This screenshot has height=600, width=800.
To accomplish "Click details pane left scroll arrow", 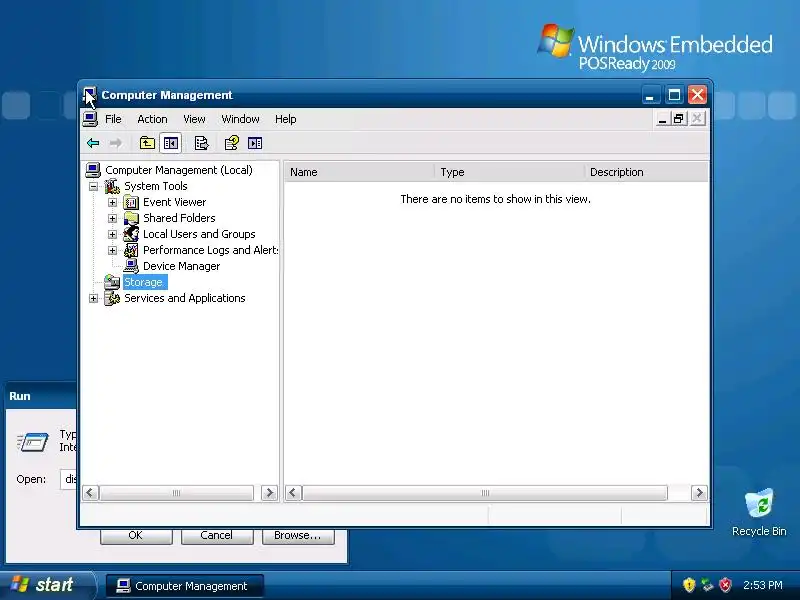I will 293,493.
